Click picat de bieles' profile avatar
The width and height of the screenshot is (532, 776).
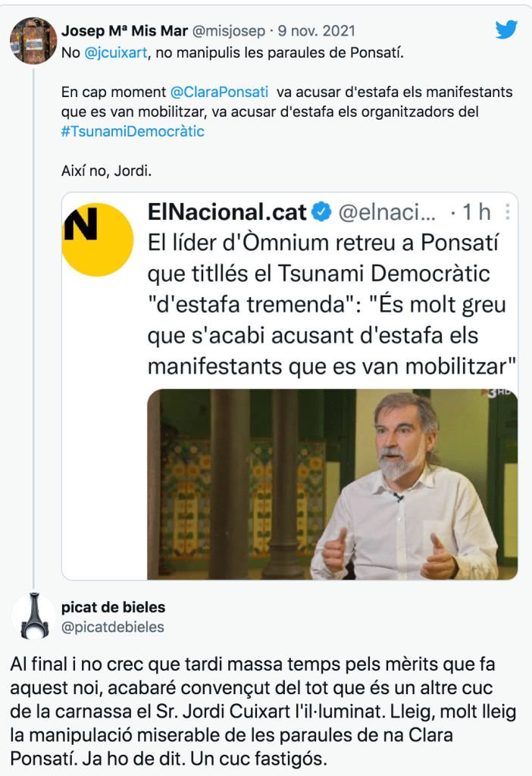click(x=33, y=615)
